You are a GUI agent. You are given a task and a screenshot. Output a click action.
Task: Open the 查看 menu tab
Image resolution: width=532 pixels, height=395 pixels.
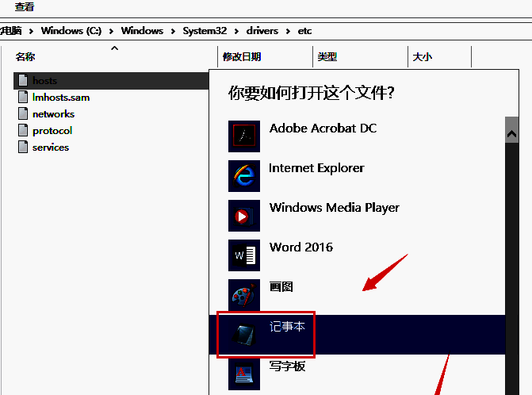25,6
